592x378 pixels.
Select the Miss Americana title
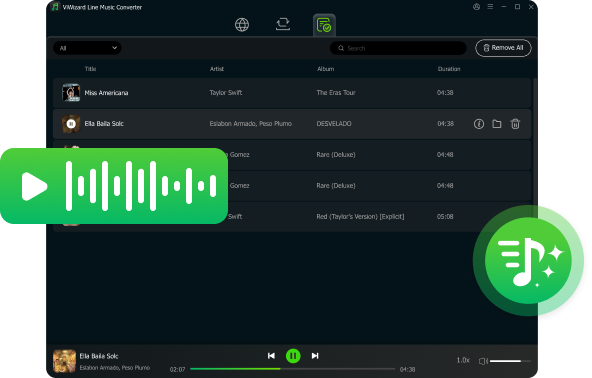click(106, 93)
